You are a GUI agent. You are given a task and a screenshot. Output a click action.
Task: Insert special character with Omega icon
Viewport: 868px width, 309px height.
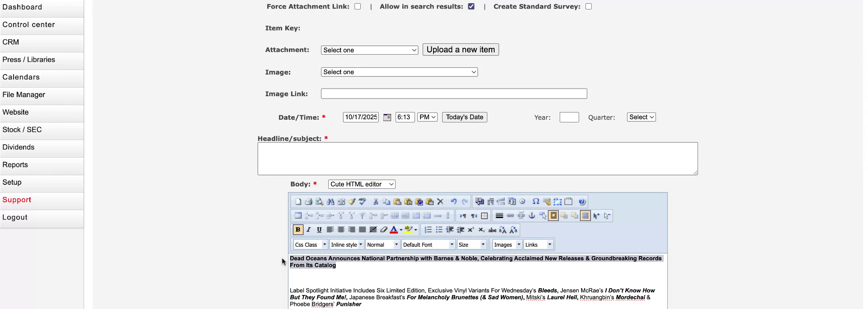pos(536,202)
